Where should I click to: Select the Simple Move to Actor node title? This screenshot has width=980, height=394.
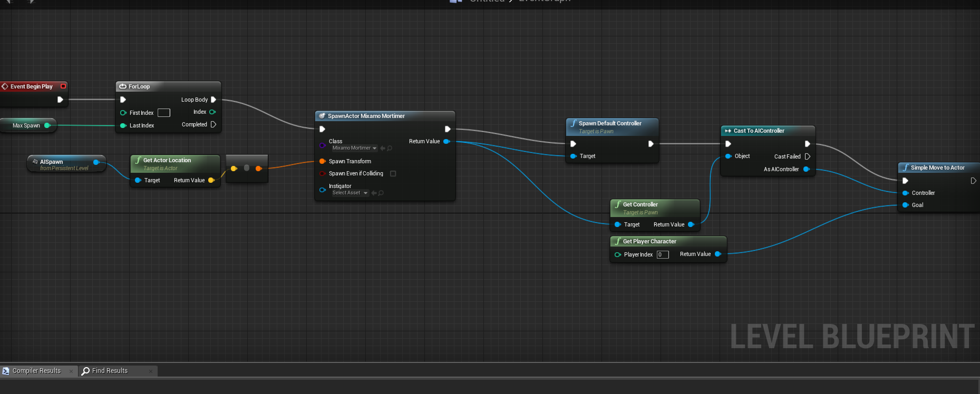click(x=938, y=168)
